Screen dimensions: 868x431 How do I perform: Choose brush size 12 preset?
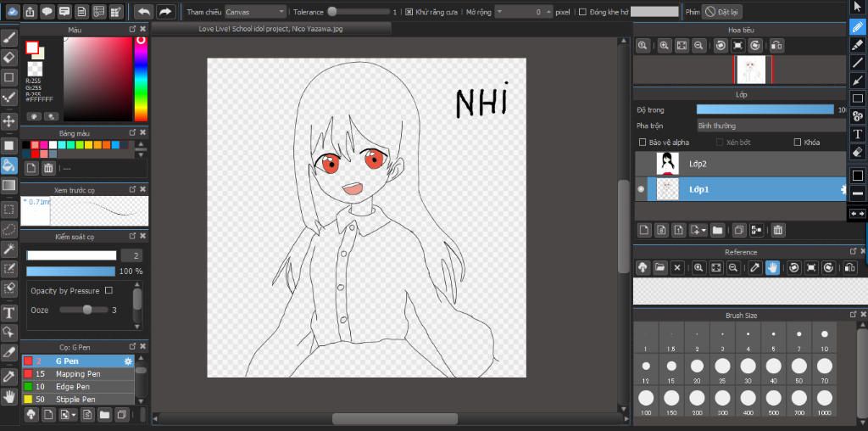(645, 371)
